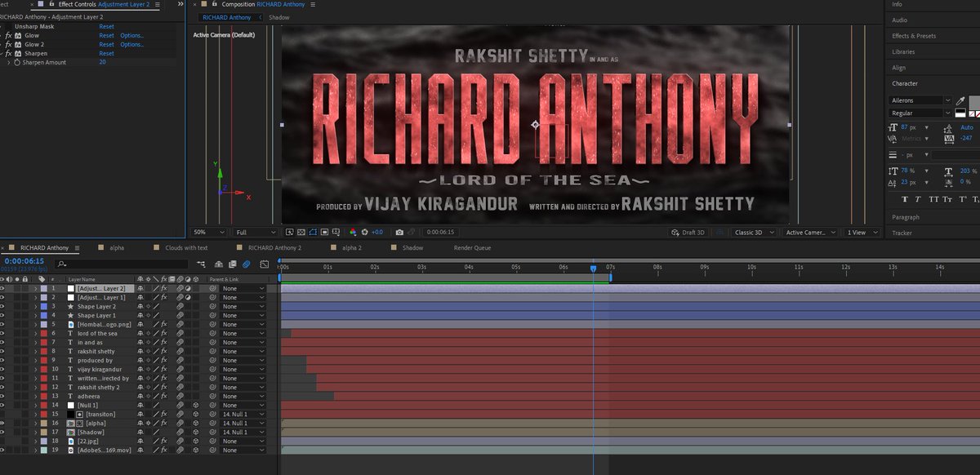Screen dimensions: 980x475
Task: Click the timeline layer search field
Action: point(122,264)
